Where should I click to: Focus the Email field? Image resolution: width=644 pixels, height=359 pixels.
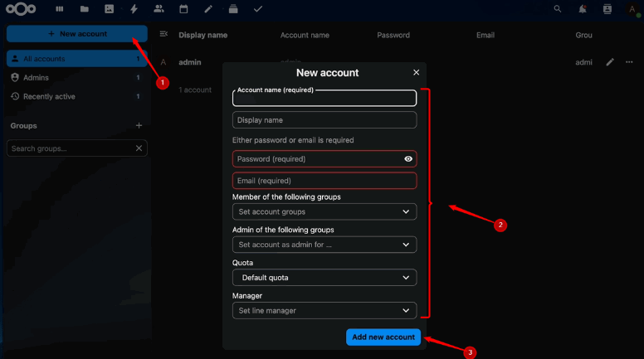coord(324,181)
